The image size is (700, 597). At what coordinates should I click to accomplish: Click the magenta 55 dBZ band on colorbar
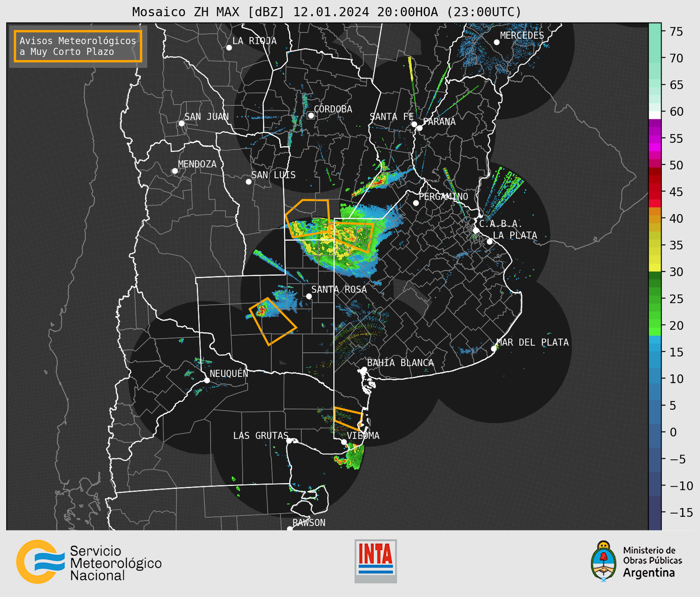tap(655, 139)
